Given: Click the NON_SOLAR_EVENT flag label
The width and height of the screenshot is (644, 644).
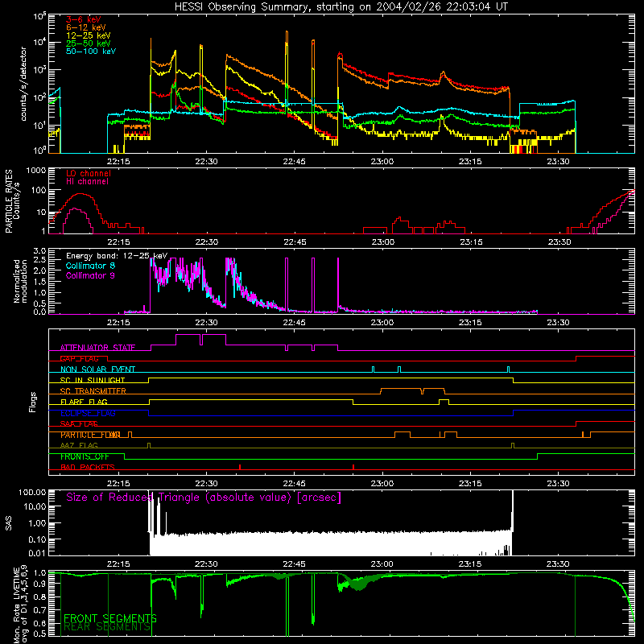Looking at the screenshot, I should click(97, 369).
